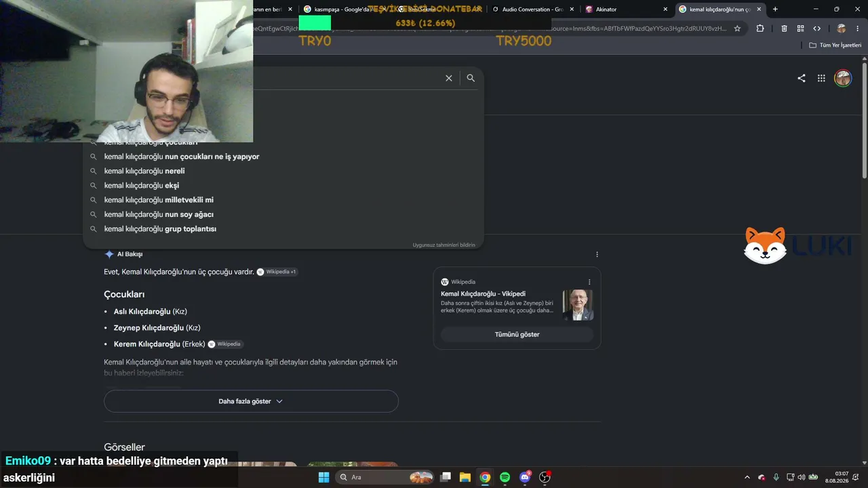
Task: Open Task View on the taskbar
Action: coord(446,477)
